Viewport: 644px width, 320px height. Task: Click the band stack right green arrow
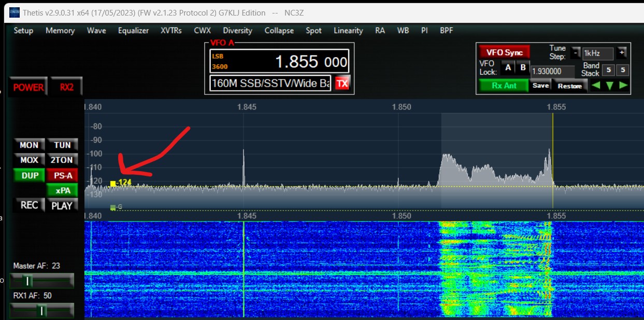(623, 86)
